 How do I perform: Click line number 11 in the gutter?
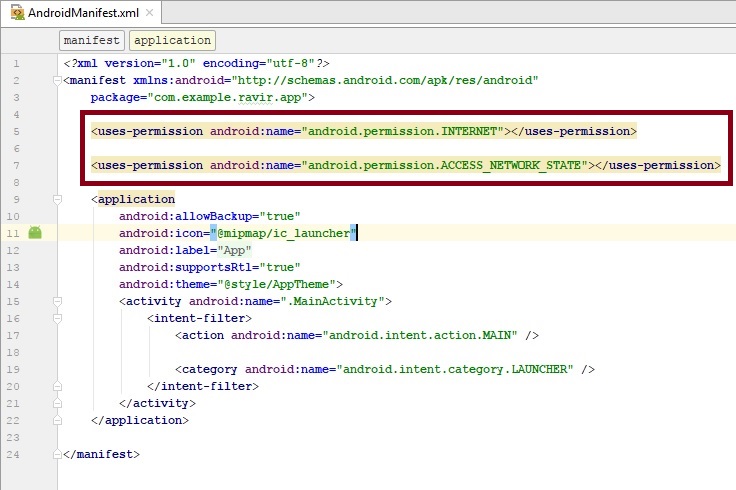coord(13,233)
